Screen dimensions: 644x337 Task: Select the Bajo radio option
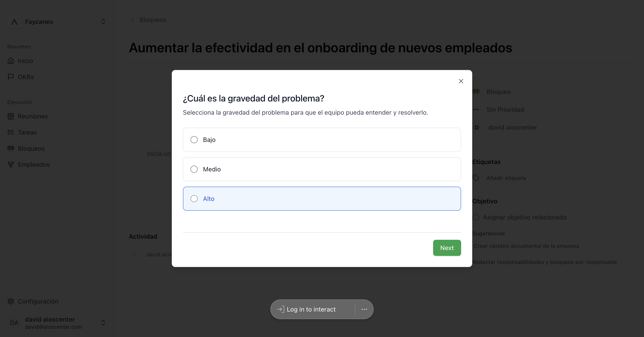click(x=194, y=140)
